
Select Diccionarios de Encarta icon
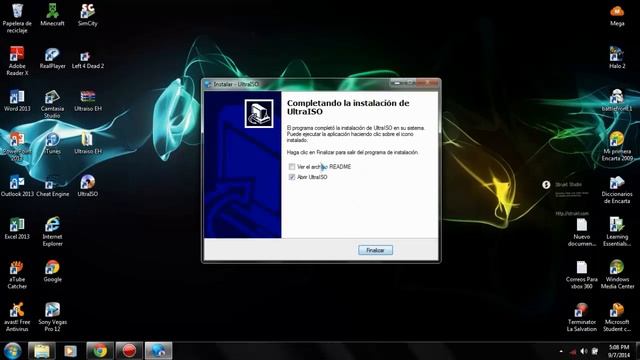617,189
